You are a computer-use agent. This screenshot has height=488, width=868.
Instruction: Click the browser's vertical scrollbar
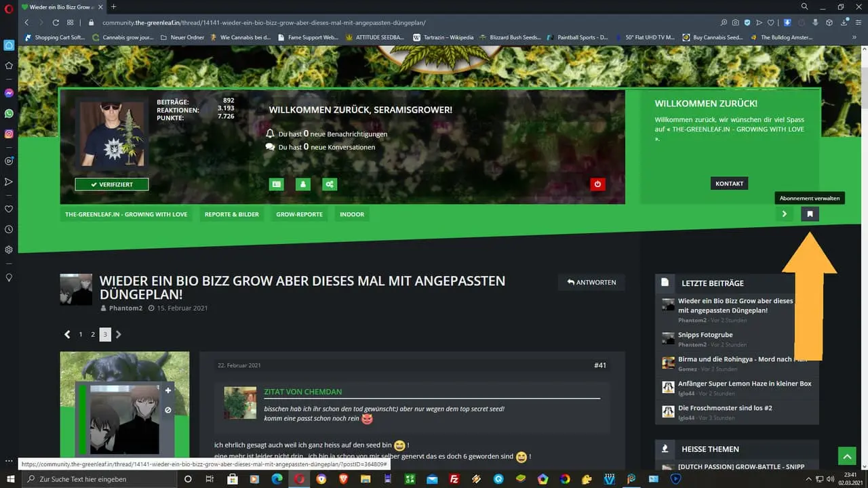[x=863, y=203]
